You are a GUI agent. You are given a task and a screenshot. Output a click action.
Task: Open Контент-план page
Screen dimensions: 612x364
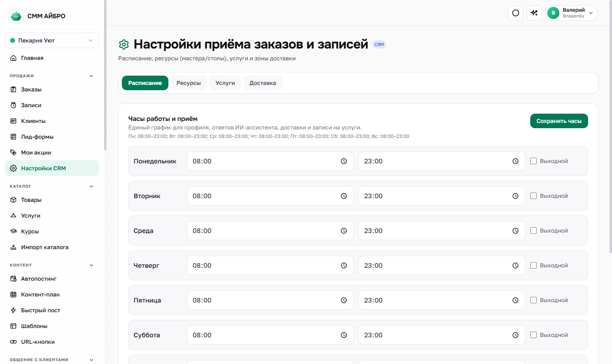(x=52, y=294)
